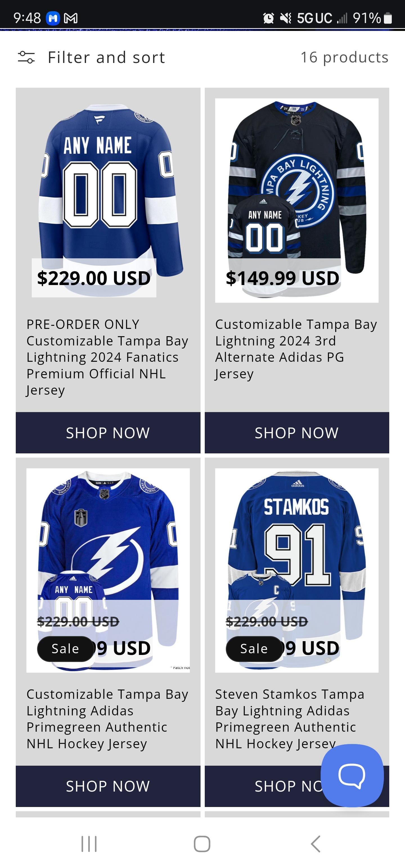Viewport: 405px width, 868px height.
Task: Tap the Gmail notification icon
Action: coord(71,18)
